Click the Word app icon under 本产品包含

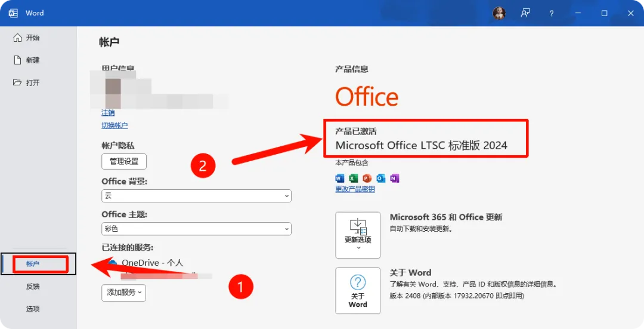(340, 178)
